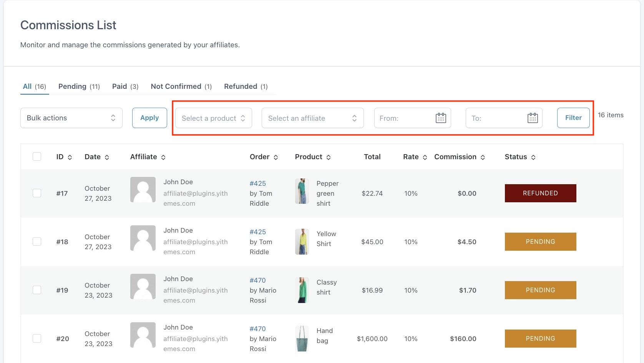Click the Total column header
Image resolution: width=644 pixels, height=363 pixels.
372,157
